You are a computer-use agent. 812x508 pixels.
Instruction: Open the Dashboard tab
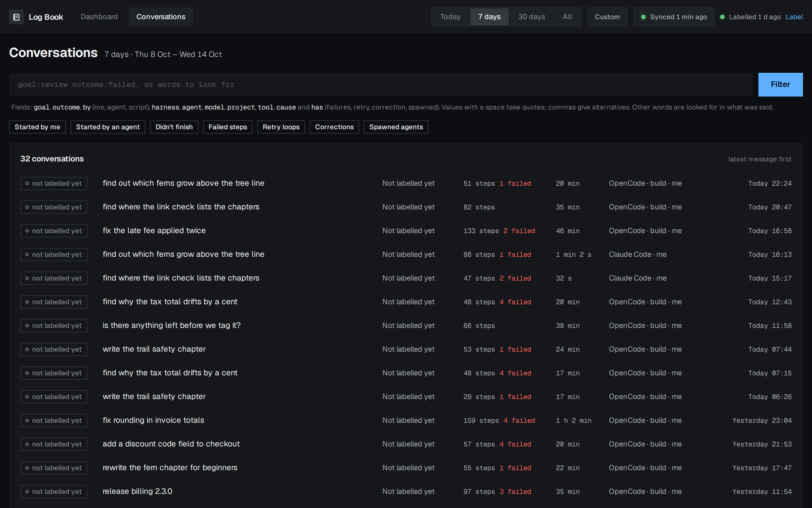point(99,17)
